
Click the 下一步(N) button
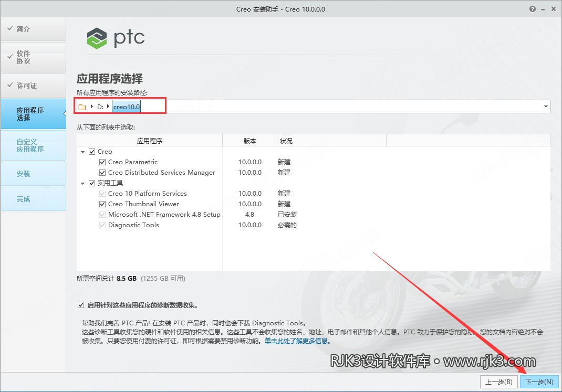click(x=539, y=382)
